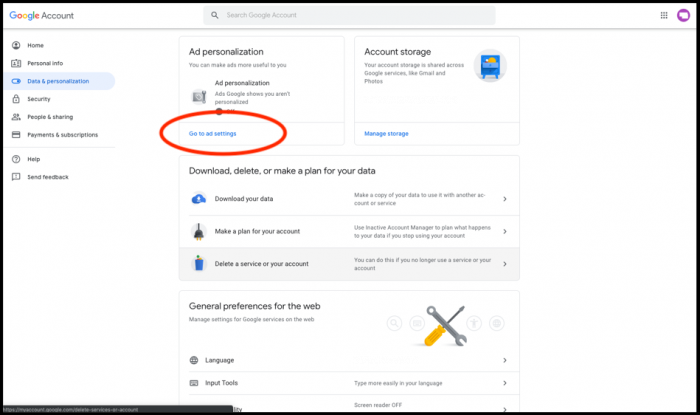Focus the Search Google Account field
The width and height of the screenshot is (700, 415).
tap(349, 15)
